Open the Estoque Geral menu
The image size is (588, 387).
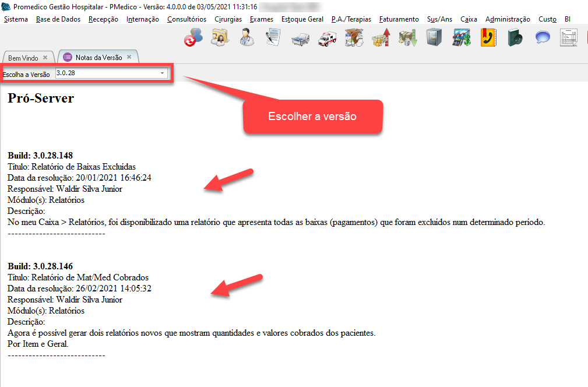pos(302,19)
